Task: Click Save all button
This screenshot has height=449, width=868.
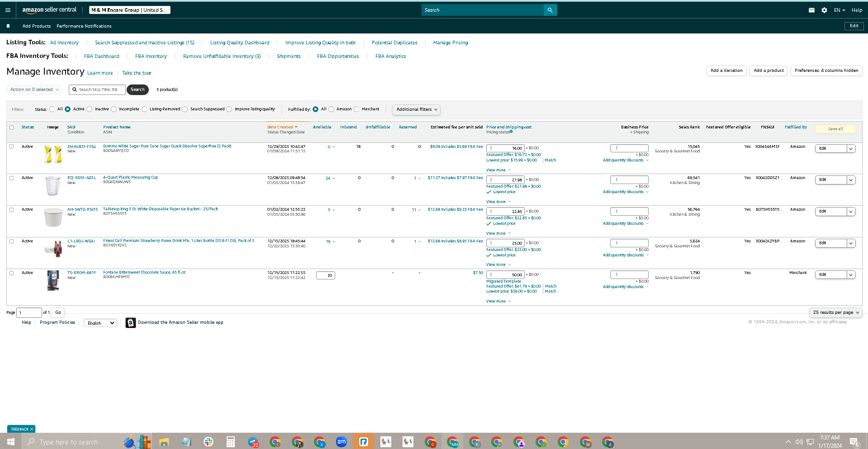Action: point(835,129)
